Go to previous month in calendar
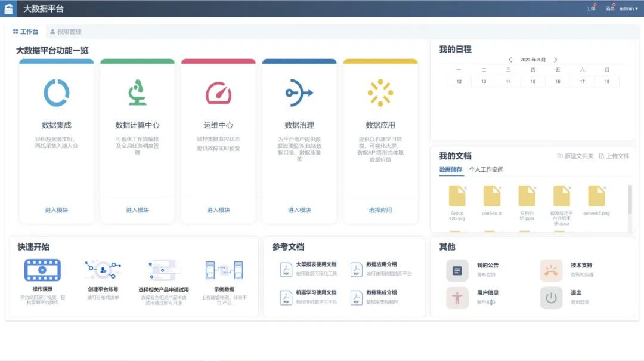The width and height of the screenshot is (644, 361). [x=510, y=60]
